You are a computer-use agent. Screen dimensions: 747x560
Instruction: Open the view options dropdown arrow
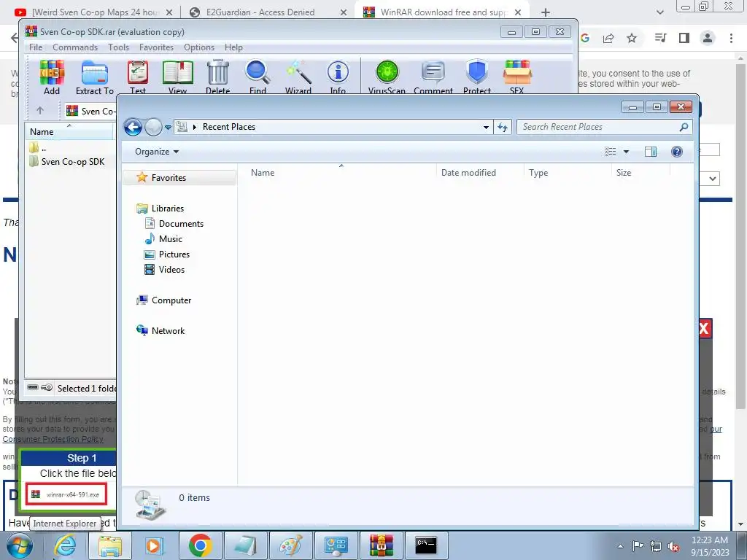coord(626,152)
